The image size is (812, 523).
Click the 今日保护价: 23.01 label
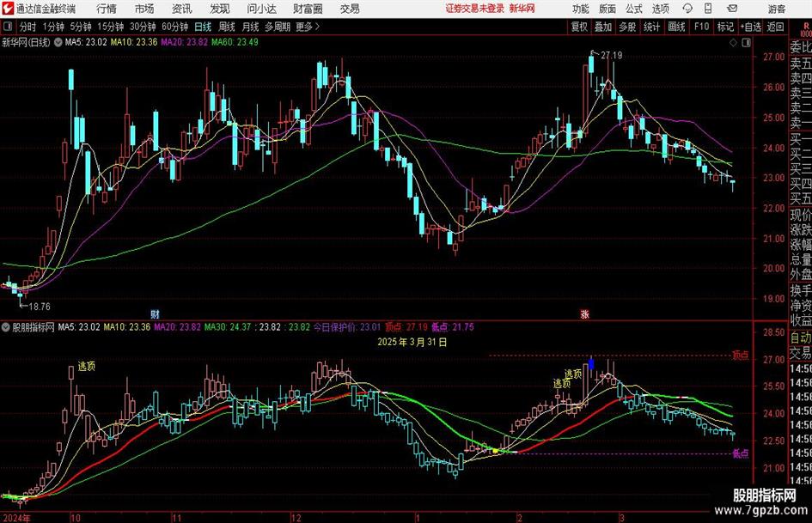pos(347,327)
